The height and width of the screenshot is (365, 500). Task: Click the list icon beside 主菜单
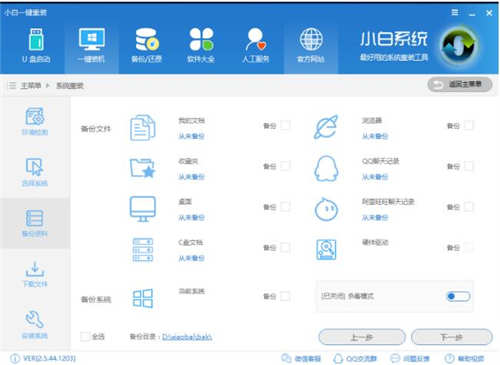tap(12, 86)
